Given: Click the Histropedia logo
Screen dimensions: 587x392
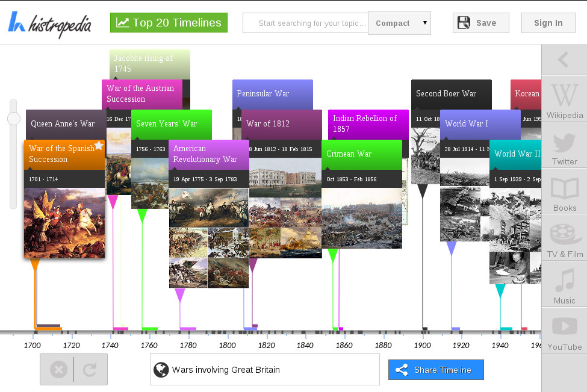Looking at the screenshot, I should tap(50, 23).
